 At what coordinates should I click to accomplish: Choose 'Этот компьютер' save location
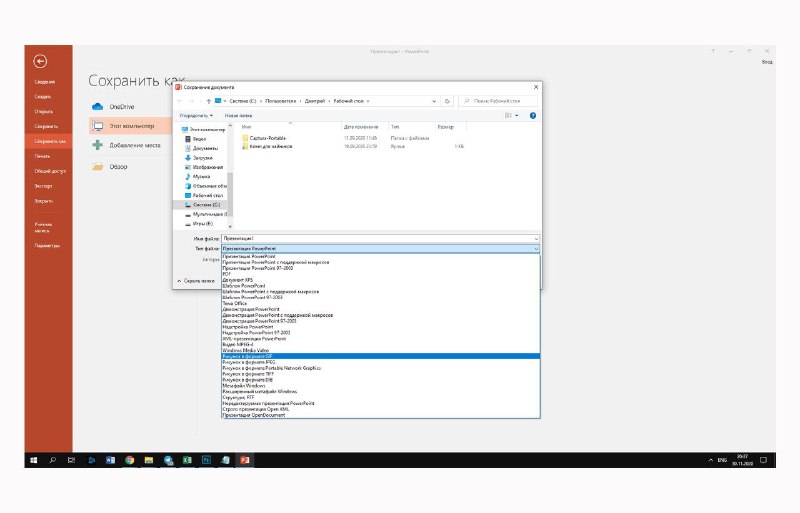131,126
